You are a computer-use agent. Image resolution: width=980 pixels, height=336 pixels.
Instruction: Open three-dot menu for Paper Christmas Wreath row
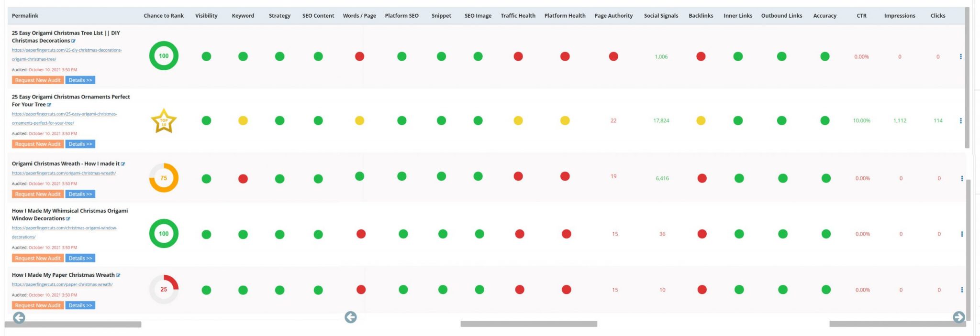tap(962, 290)
